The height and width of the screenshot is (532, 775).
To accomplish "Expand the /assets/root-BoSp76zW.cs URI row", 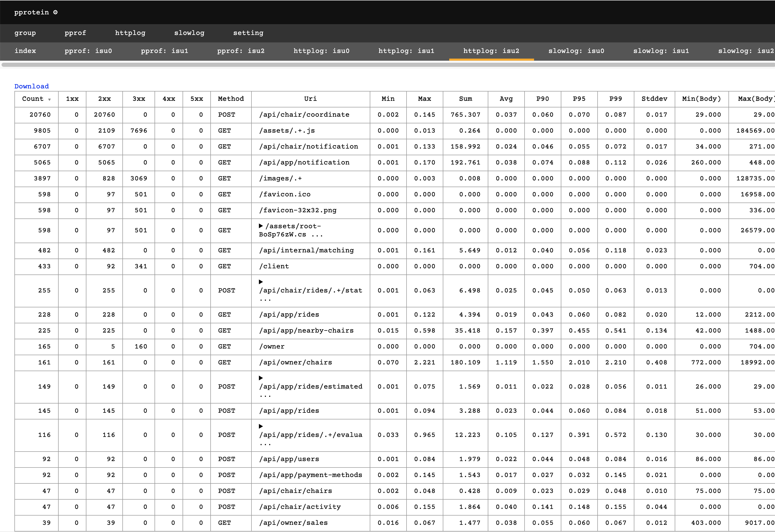I will tap(261, 226).
